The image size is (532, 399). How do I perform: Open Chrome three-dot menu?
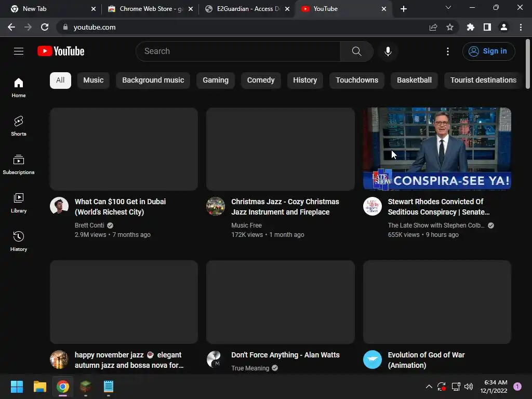click(521, 27)
